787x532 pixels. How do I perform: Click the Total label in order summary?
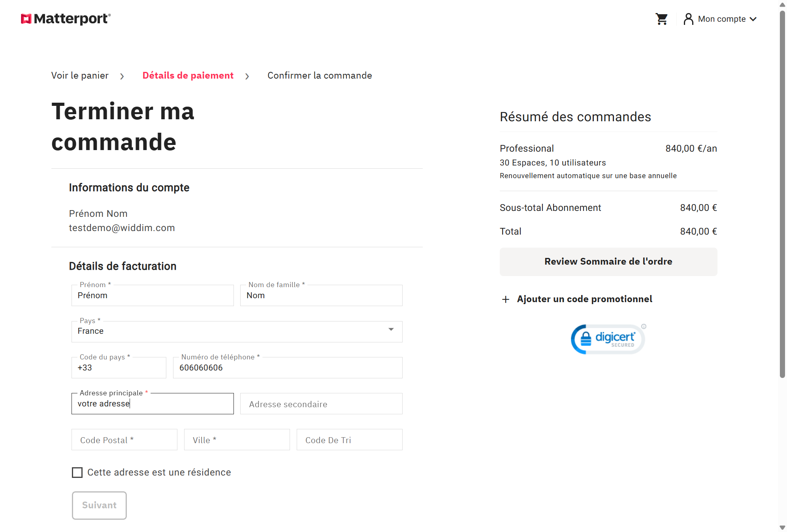[x=510, y=231]
